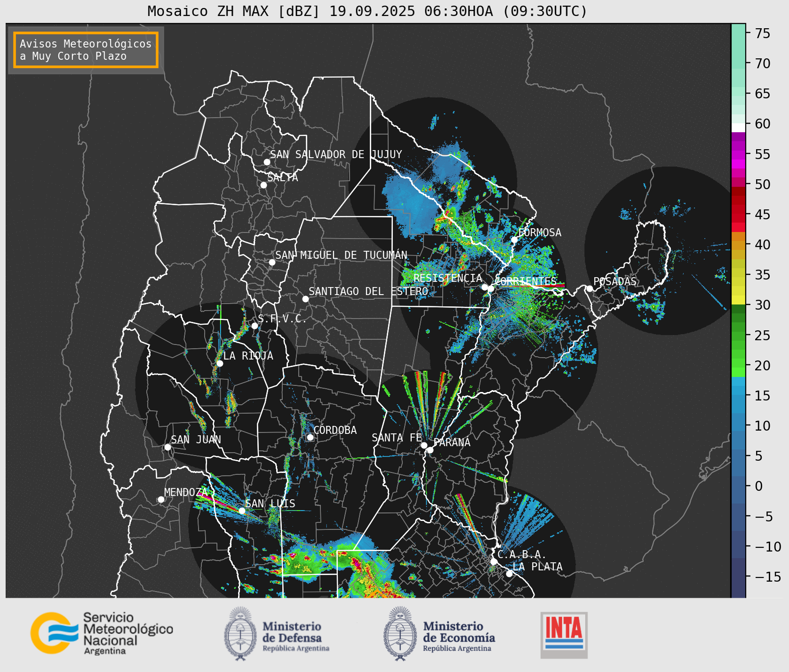Click the 45 scale label
This screenshot has height=672, width=789.
coord(763,215)
